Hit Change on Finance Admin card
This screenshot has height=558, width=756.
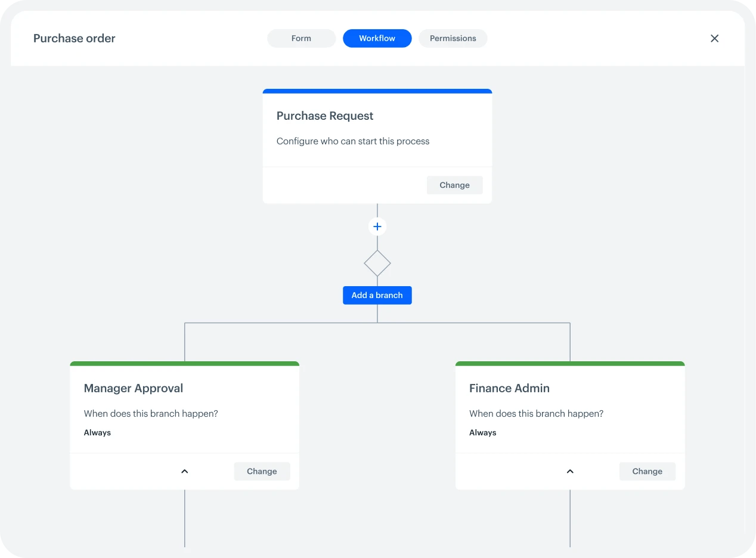(647, 471)
